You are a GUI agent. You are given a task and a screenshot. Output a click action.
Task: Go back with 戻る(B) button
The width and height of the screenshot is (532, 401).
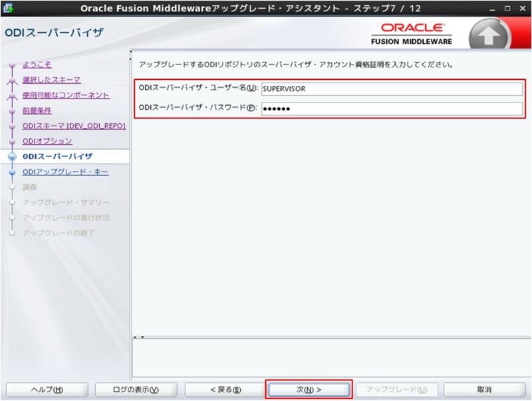click(225, 390)
